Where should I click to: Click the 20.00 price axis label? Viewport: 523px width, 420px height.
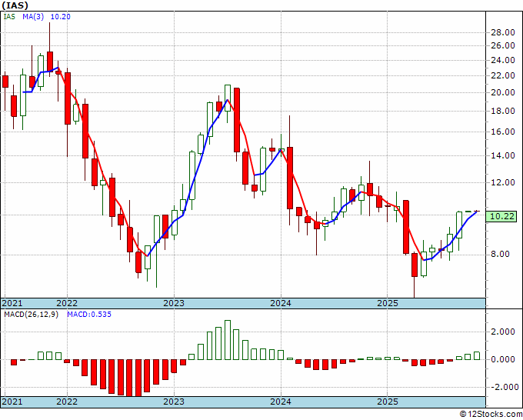502,92
